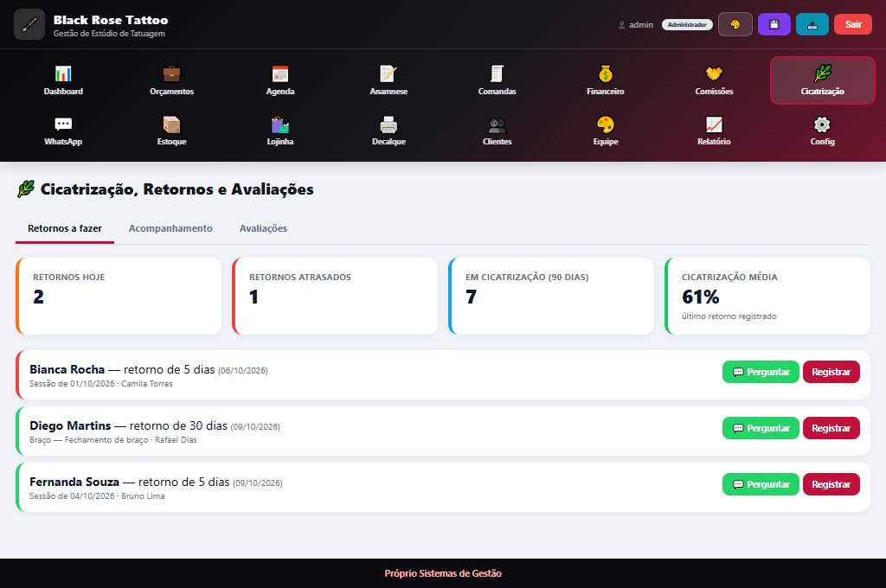This screenshot has width=886, height=588.
Task: Open the Config gear settings
Action: tap(823, 131)
